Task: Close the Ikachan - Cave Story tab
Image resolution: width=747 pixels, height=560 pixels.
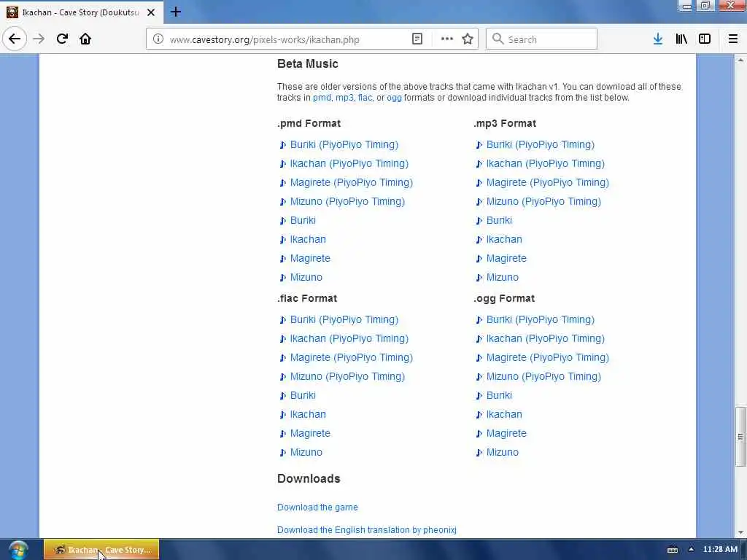Action: (x=151, y=12)
